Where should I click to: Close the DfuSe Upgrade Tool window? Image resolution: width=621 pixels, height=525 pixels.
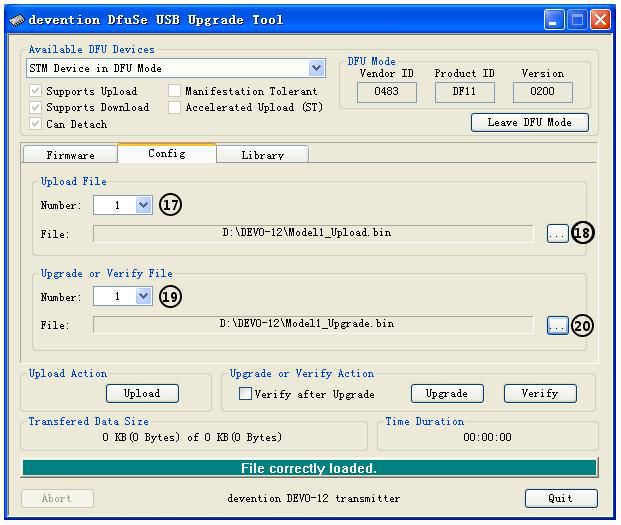600,20
